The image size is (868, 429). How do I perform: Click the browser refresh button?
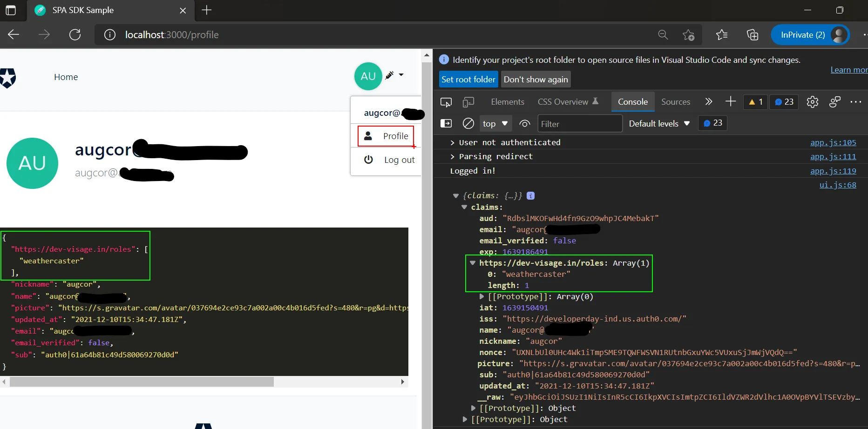pyautogui.click(x=75, y=35)
